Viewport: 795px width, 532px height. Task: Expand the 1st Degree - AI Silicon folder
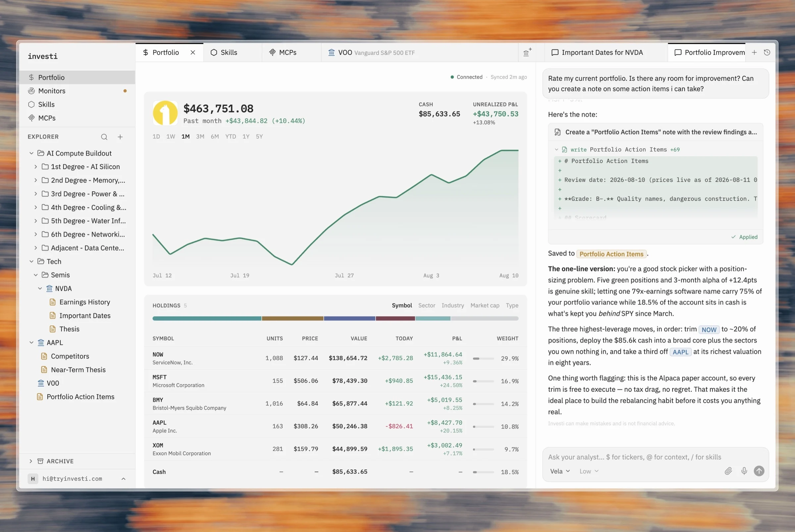[36, 167]
